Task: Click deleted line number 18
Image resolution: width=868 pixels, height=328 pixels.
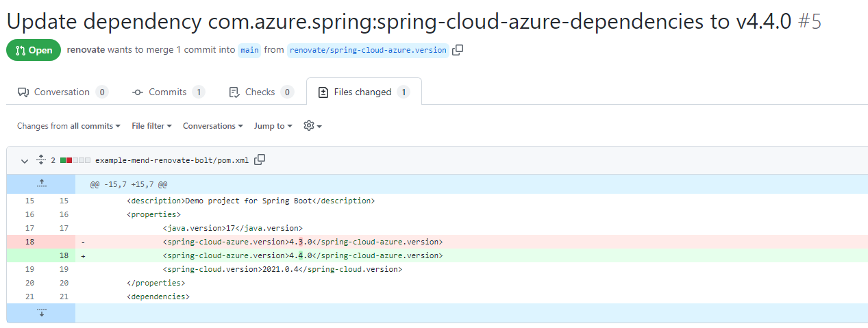Action: (x=29, y=242)
